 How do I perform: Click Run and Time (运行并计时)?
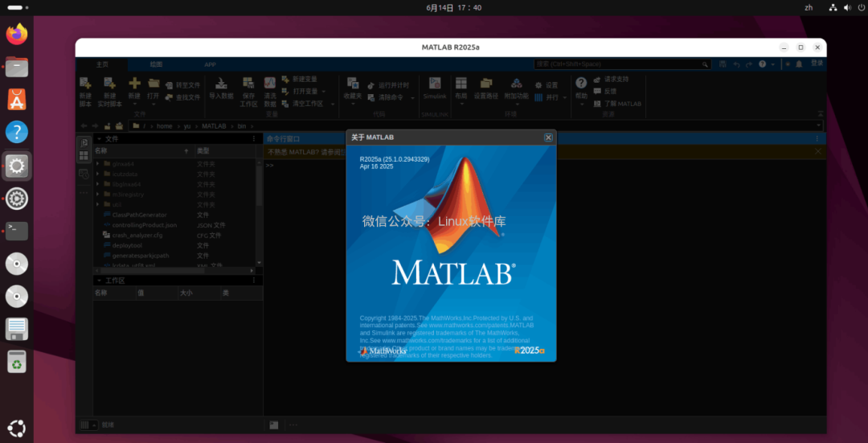[x=389, y=85]
